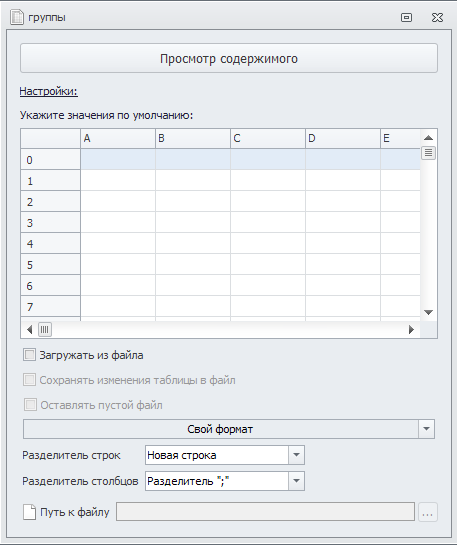Click the Настройки: underlined link

click(48, 91)
